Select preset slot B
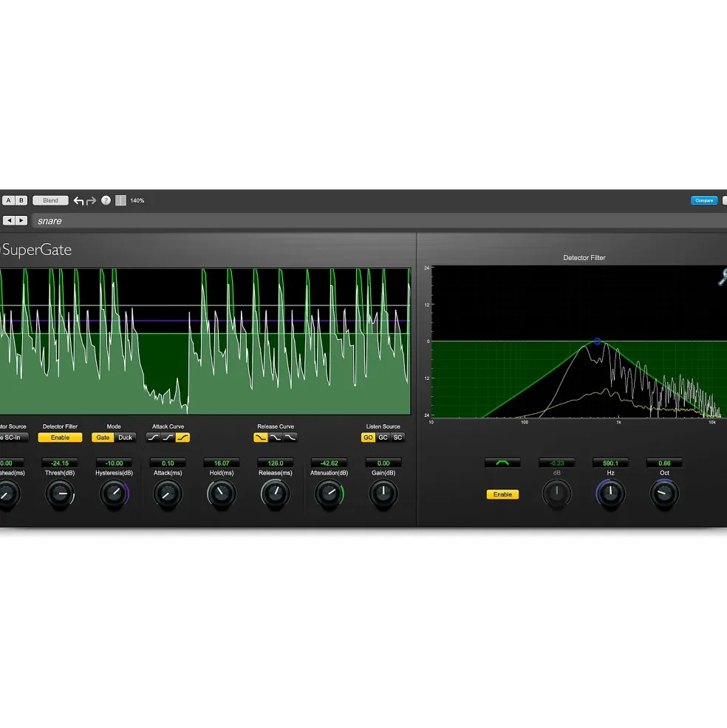Viewport: 727px width, 728px height. coord(21,200)
